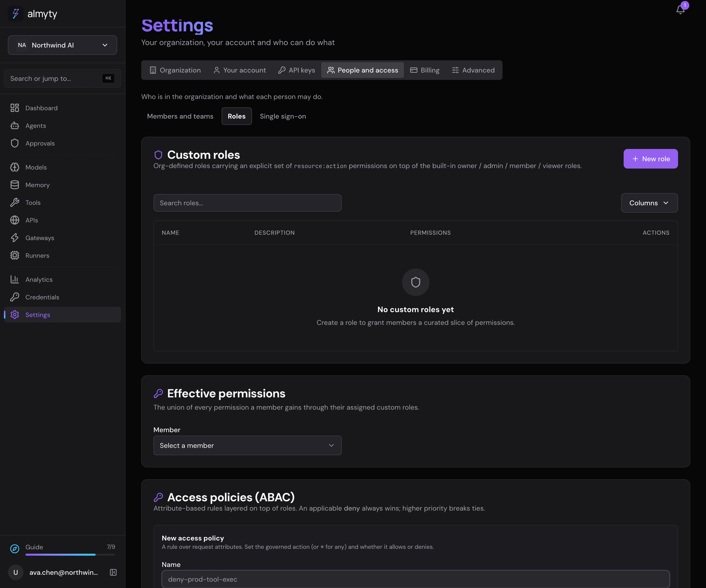Click the Agents robot icon in sidebar
Screen dimensions: 706x588
pyautogui.click(x=15, y=126)
